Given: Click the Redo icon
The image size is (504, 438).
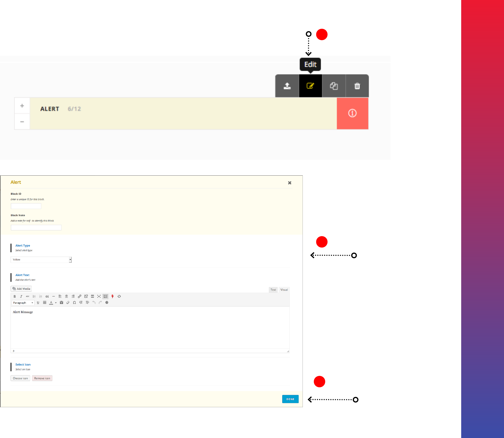Looking at the screenshot, I should (x=100, y=303).
